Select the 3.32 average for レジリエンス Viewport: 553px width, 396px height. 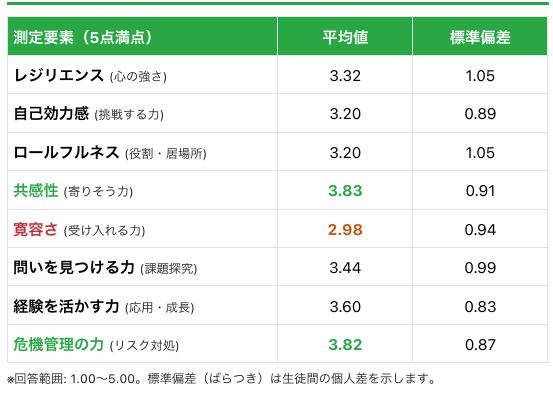click(x=345, y=75)
